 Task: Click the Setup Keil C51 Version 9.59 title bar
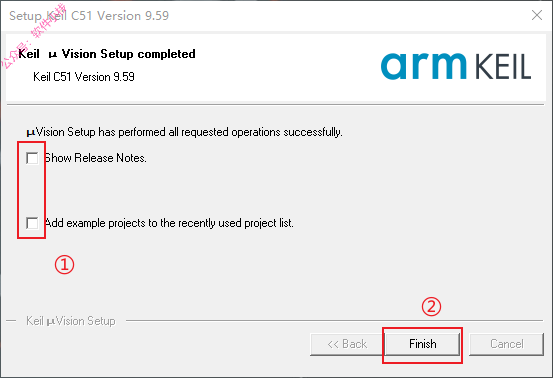pyautogui.click(x=89, y=16)
